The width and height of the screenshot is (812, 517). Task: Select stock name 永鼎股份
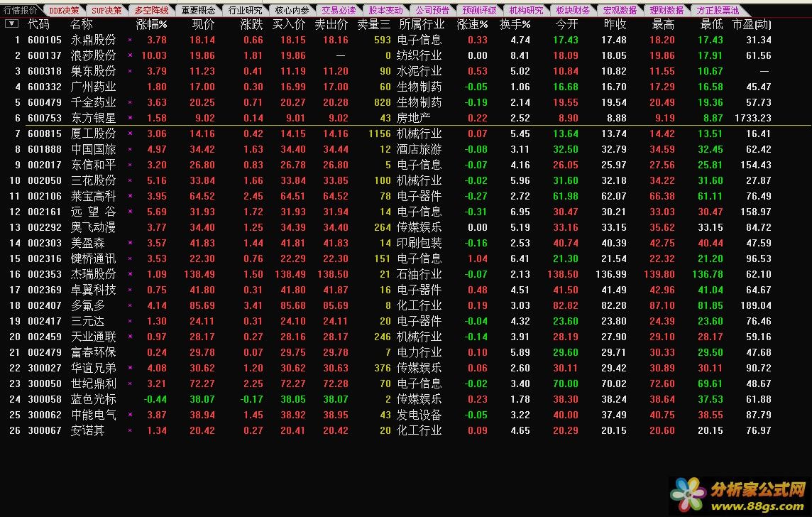[x=93, y=40]
